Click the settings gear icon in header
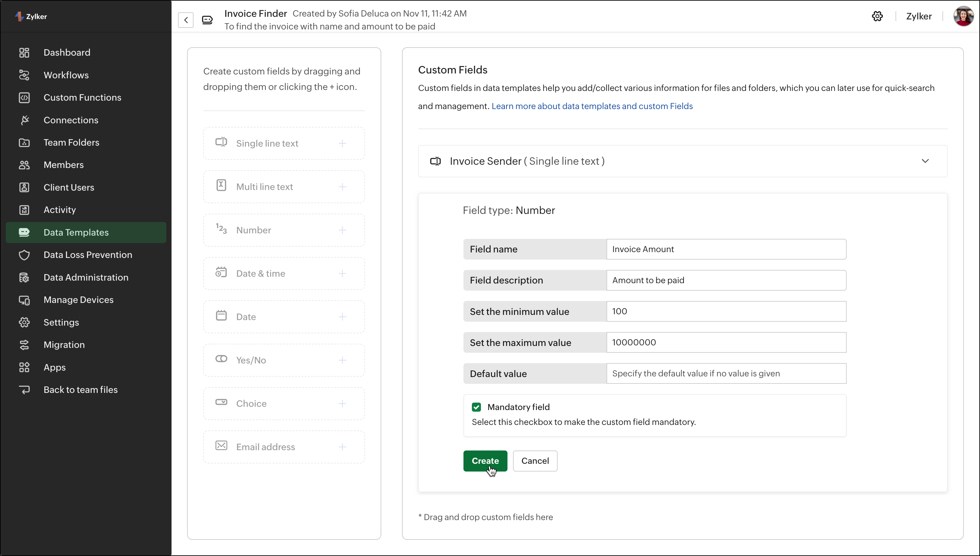The width and height of the screenshot is (980, 556). (877, 16)
